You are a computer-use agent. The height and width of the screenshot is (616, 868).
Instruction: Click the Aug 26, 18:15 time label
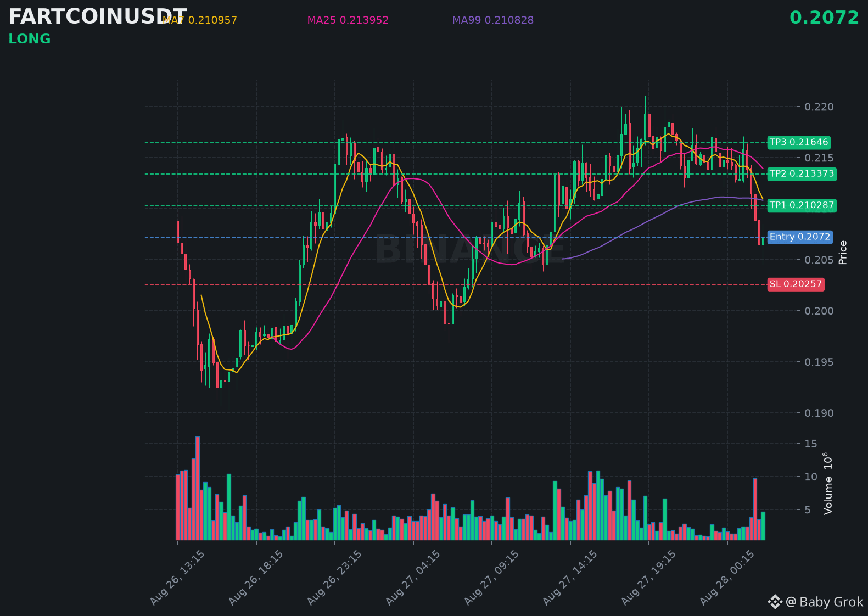click(256, 578)
